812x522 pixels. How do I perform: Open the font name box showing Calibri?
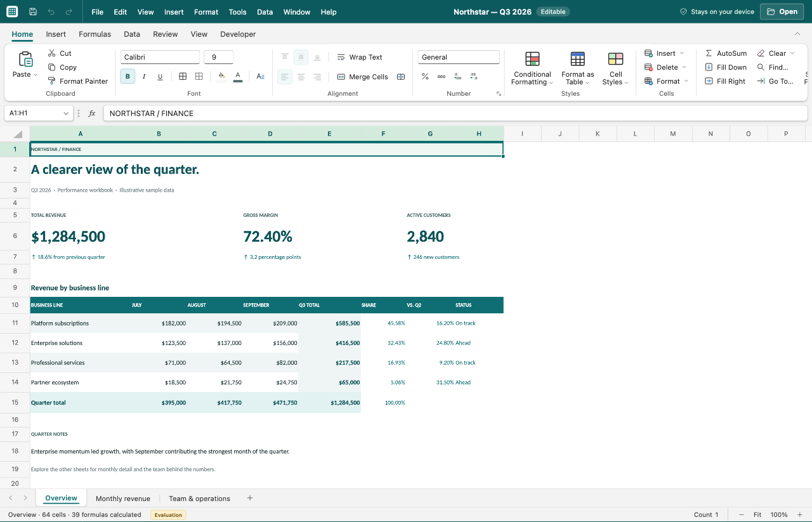tap(160, 57)
